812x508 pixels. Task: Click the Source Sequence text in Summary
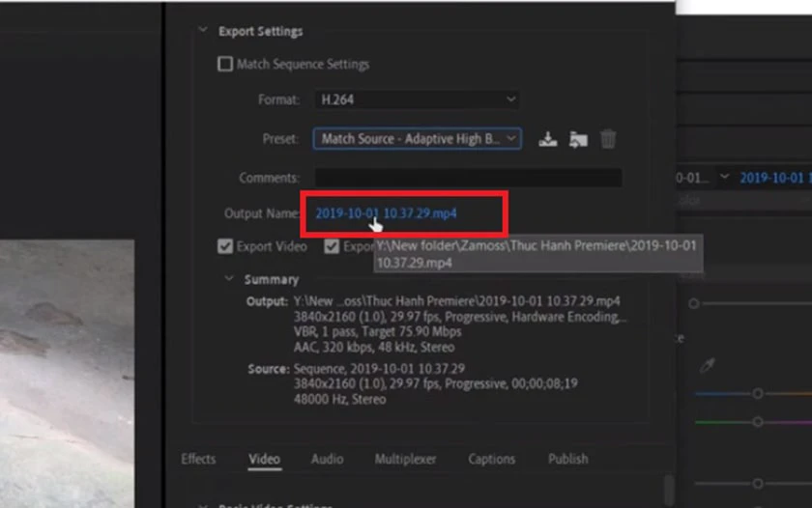pyautogui.click(x=379, y=369)
